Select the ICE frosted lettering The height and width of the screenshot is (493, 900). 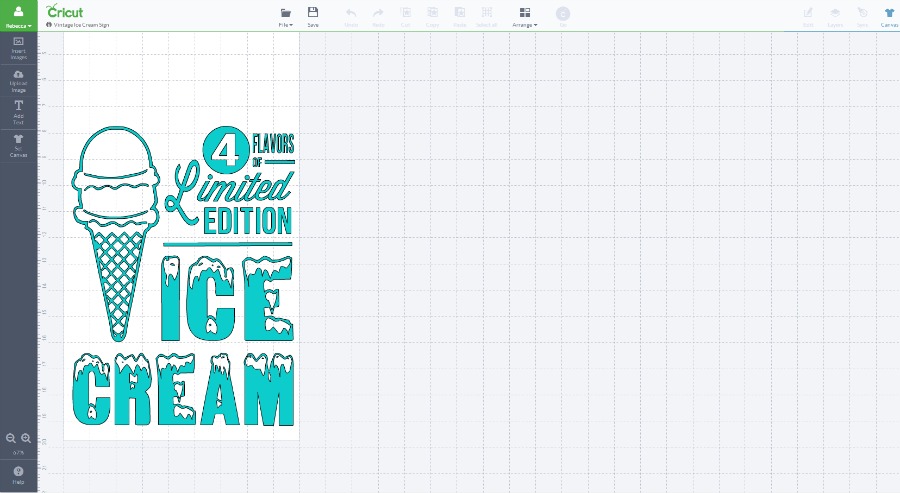point(227,298)
